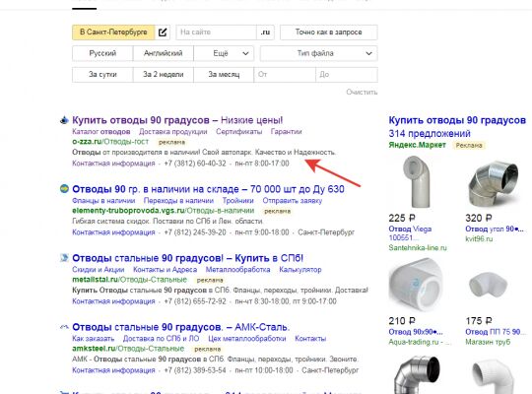This screenshot has height=394, width=532.
Task: Open Цех металлообработки sitelink
Action: pos(247,339)
